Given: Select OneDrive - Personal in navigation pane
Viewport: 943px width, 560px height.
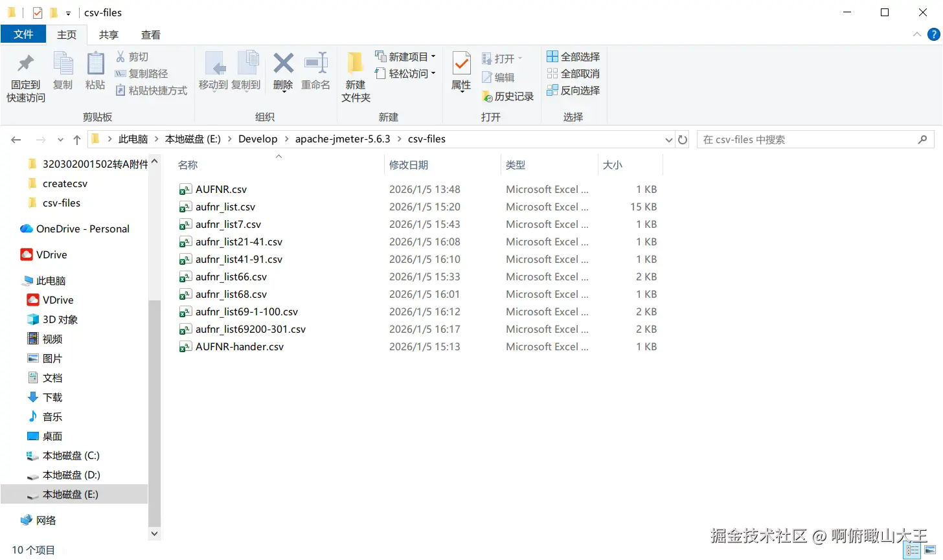Looking at the screenshot, I should [75, 229].
